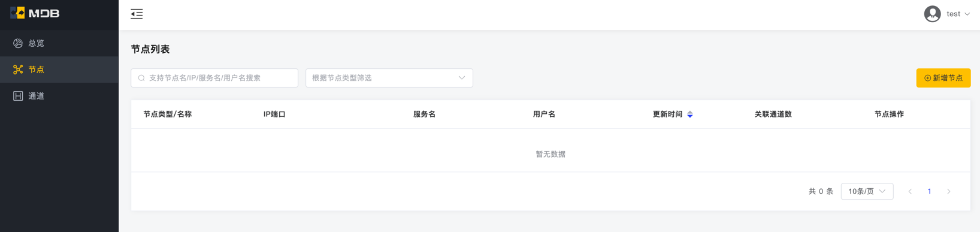980x232 pixels.
Task: Click the 通道 channel icon
Action: point(18,96)
